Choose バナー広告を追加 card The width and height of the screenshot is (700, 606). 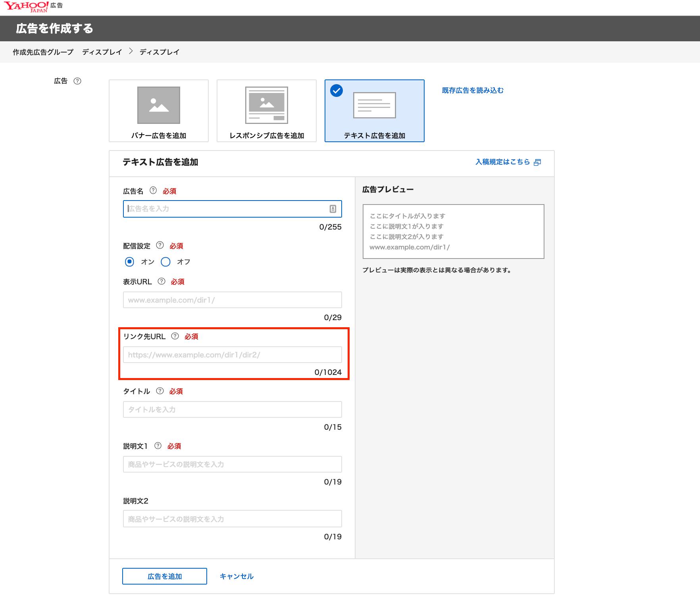159,111
